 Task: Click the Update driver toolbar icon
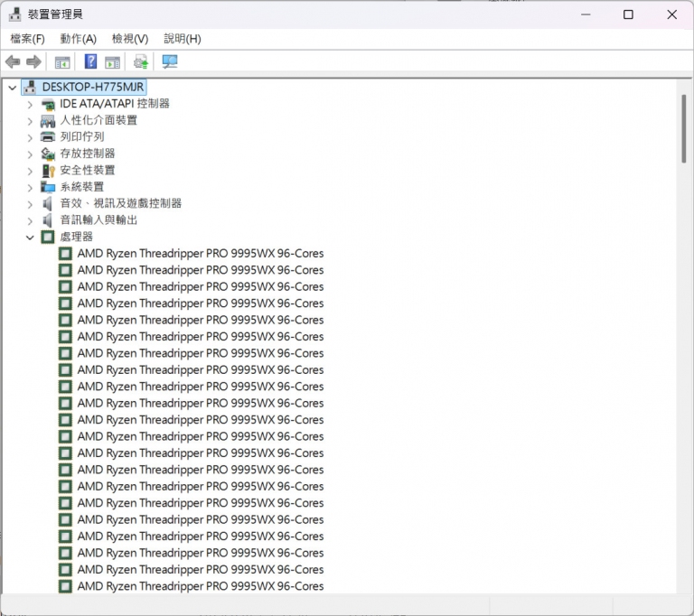click(x=140, y=61)
